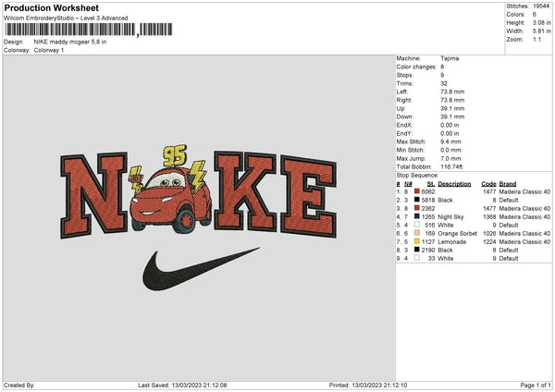555x392 pixels.
Task: Click the Max Jump value '7.0 mm'
Action: 450,158
